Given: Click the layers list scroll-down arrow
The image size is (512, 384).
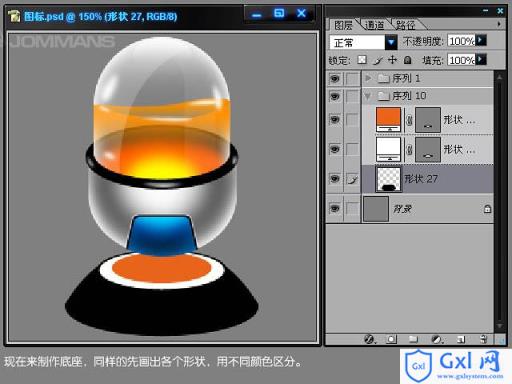Looking at the screenshot, I should pyautogui.click(x=499, y=325).
